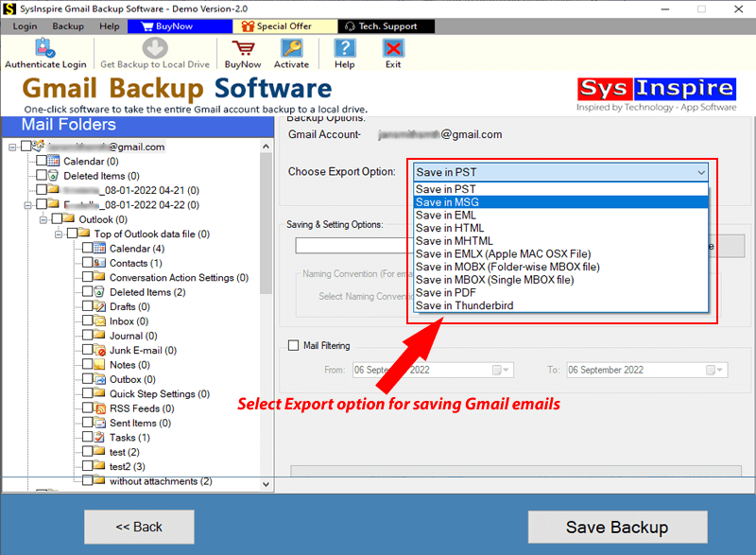Click the folder tree scroll up arrow
The height and width of the screenshot is (555, 756).
tap(266, 147)
